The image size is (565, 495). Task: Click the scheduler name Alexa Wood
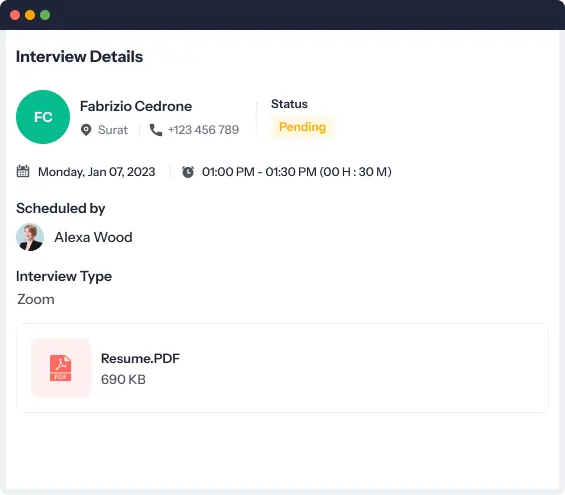click(93, 237)
